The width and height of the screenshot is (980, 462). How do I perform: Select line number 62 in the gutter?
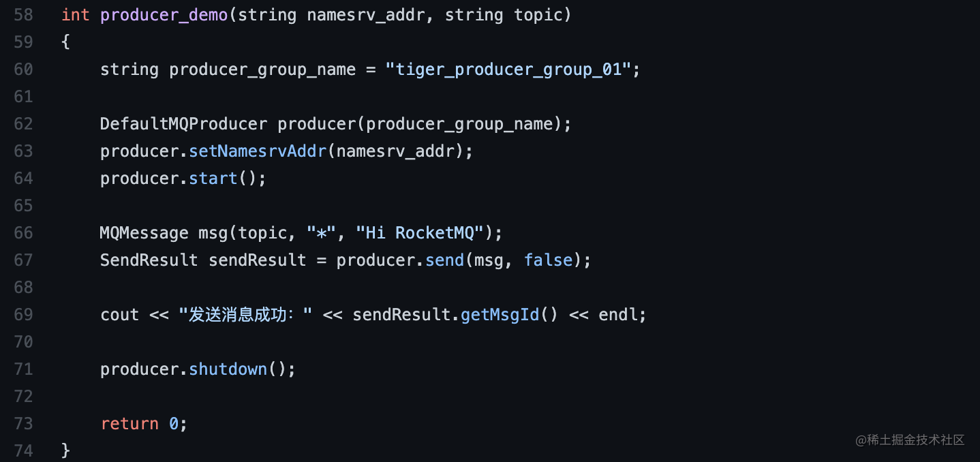(23, 124)
